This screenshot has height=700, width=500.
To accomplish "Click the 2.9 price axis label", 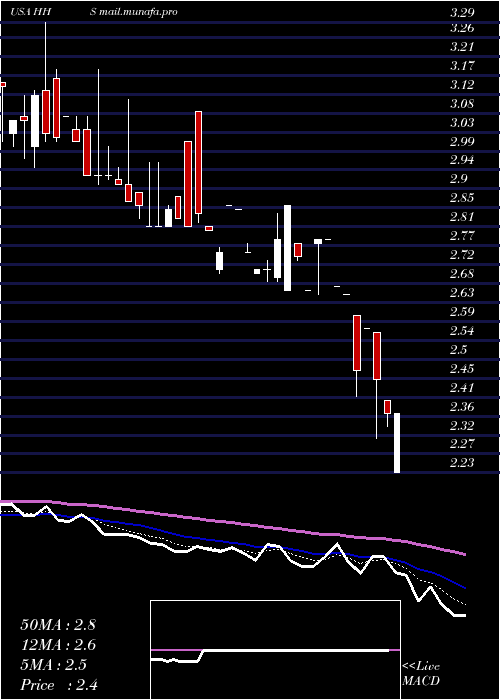I will (458, 179).
